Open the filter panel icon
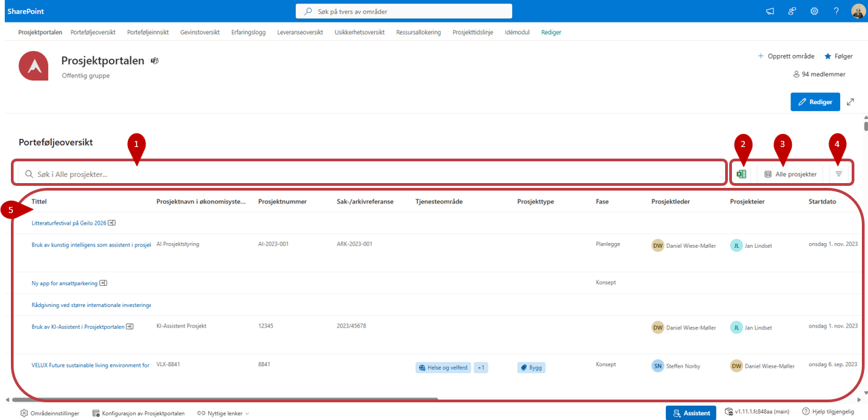868x420 pixels. point(839,174)
